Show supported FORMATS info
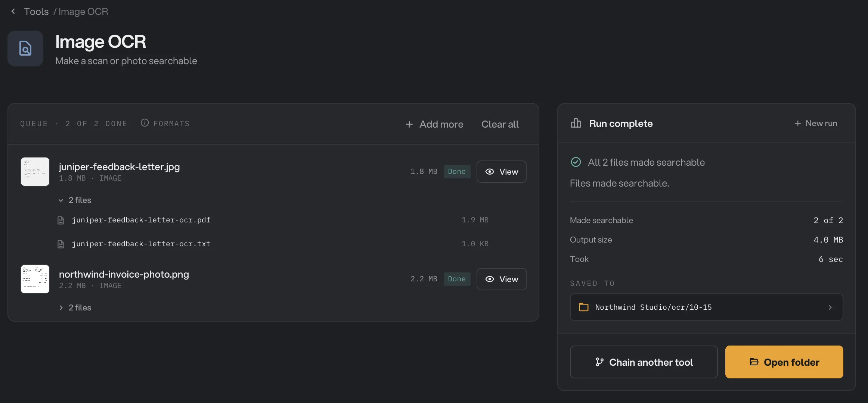The image size is (868, 403). coord(165,123)
